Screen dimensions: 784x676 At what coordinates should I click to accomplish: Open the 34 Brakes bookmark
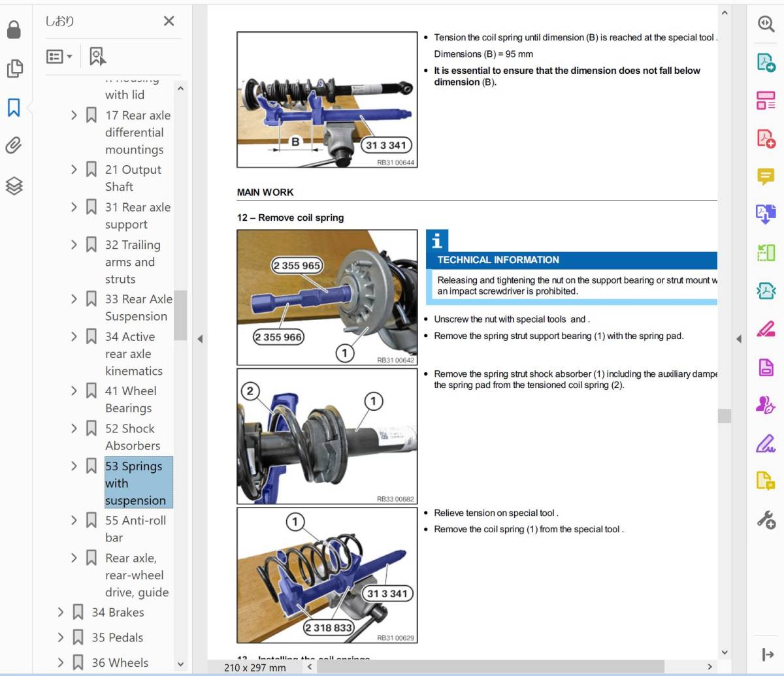(118, 612)
